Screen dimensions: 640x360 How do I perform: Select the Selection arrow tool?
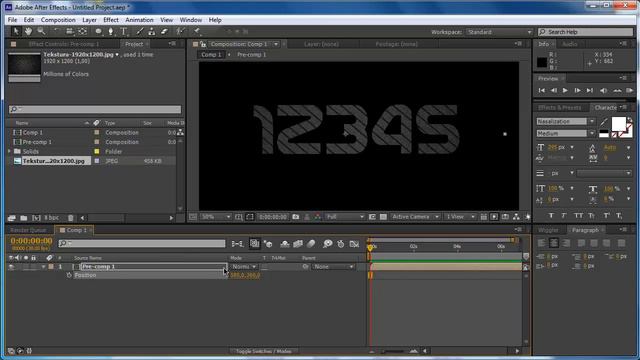[16, 31]
